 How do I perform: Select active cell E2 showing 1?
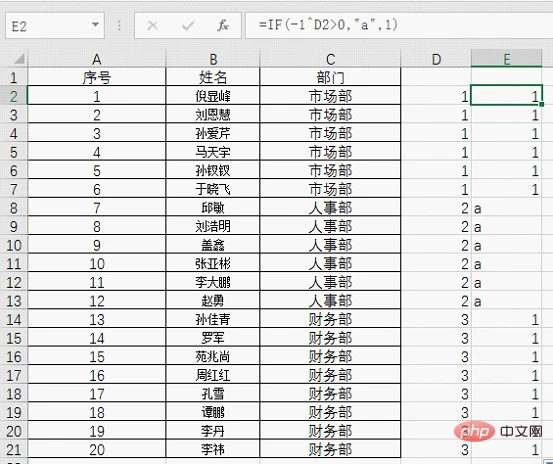coord(506,96)
